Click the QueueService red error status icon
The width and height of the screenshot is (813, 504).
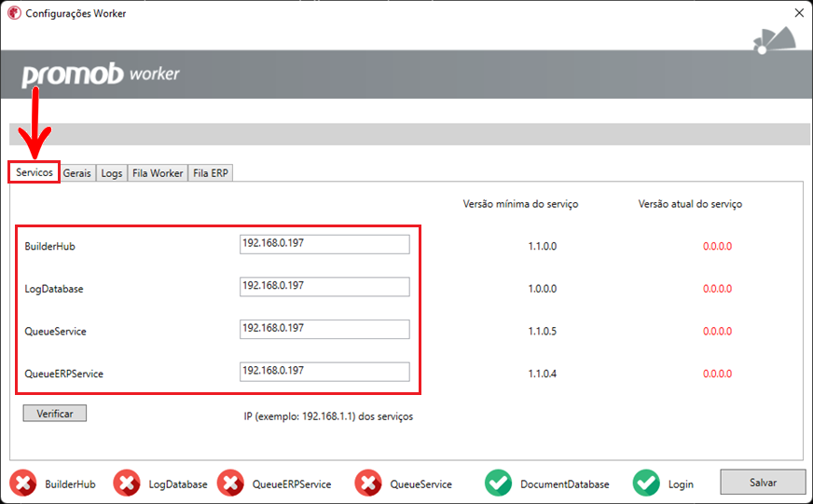[368, 484]
